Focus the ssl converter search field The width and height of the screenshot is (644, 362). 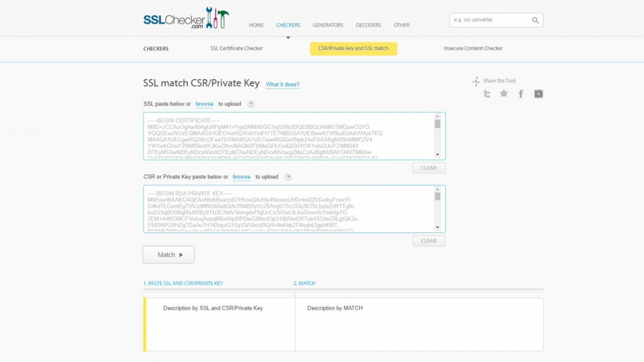490,20
